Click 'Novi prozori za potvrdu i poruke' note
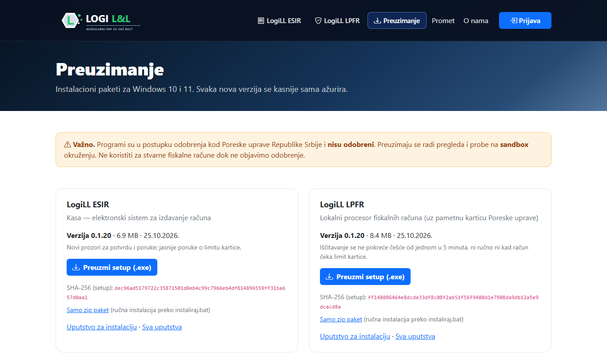This screenshot has width=607, height=364. 154,247
